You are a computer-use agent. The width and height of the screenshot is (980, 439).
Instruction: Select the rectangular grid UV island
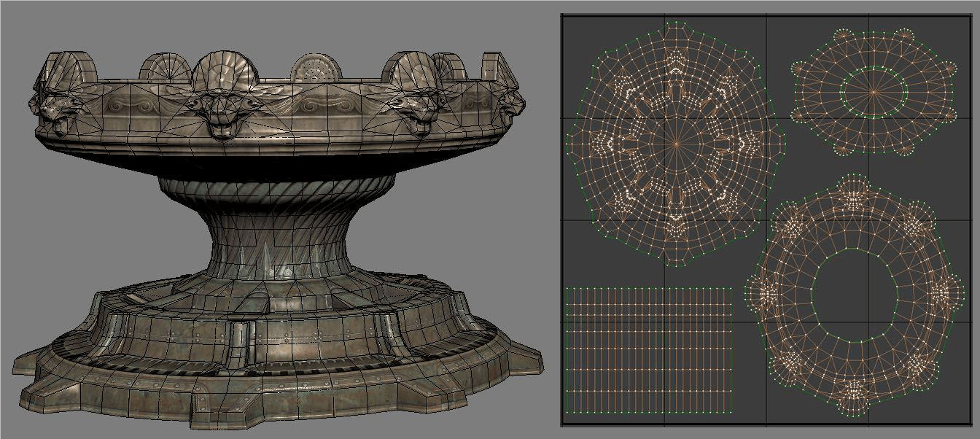point(648,349)
